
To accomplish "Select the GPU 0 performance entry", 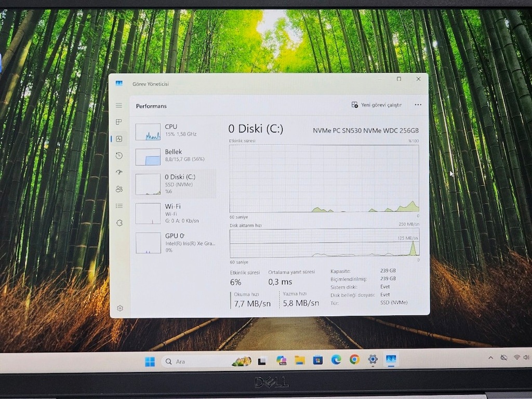I will tap(175, 243).
